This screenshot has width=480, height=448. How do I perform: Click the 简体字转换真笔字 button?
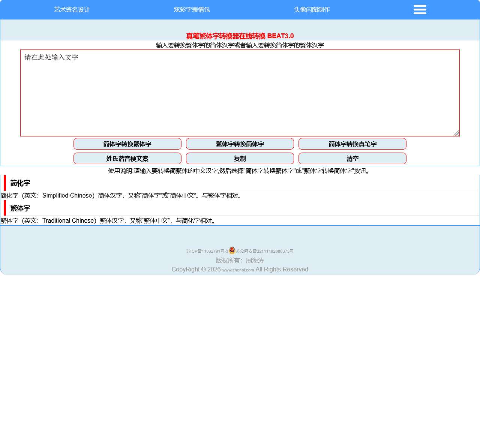pos(352,144)
